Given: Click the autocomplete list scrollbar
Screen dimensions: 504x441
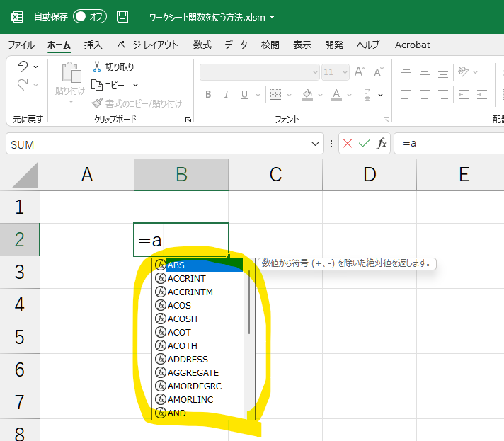Looking at the screenshot, I should tap(249, 304).
